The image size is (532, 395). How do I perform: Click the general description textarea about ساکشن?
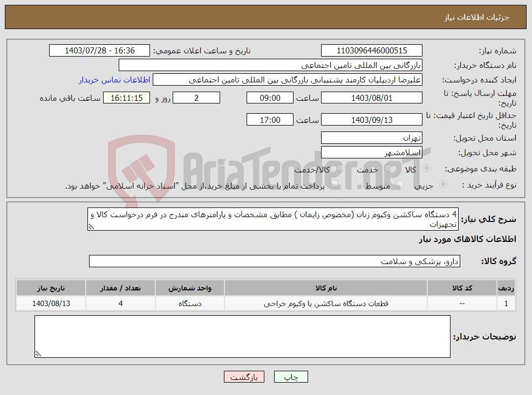point(273,219)
